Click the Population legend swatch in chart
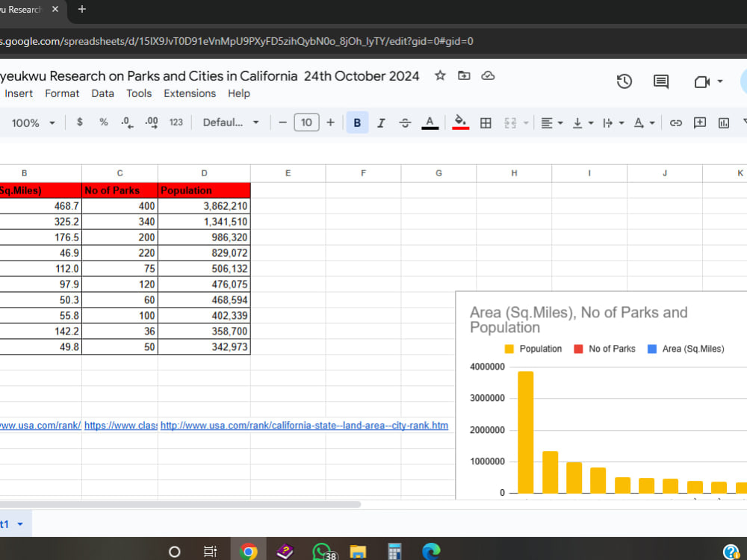Image resolution: width=747 pixels, height=560 pixels. point(509,349)
